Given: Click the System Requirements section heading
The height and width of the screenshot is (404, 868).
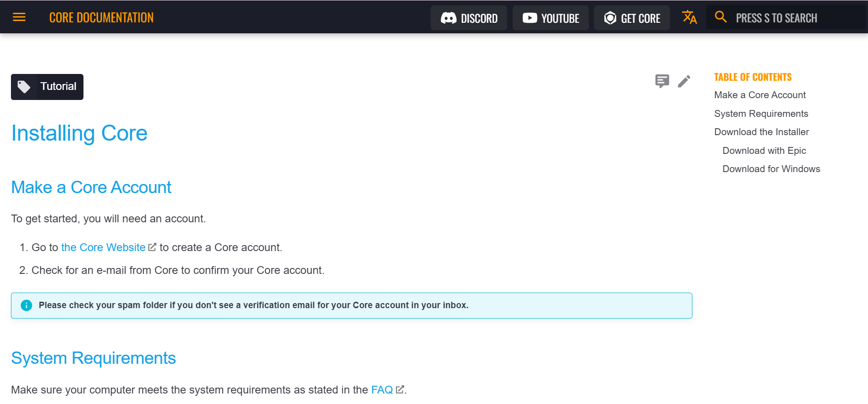Looking at the screenshot, I should click(94, 358).
